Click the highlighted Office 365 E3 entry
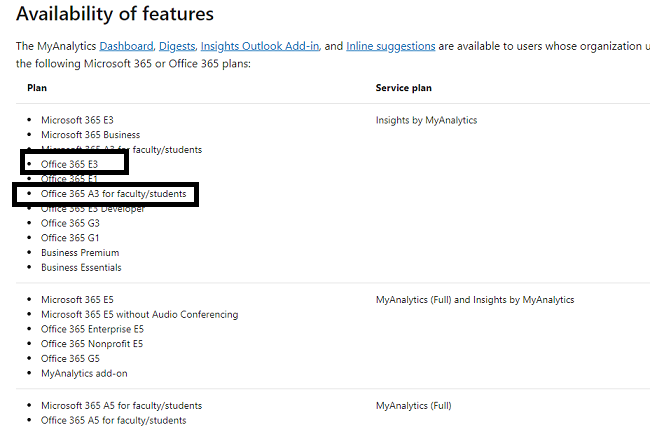The width and height of the screenshot is (650, 439). click(69, 164)
